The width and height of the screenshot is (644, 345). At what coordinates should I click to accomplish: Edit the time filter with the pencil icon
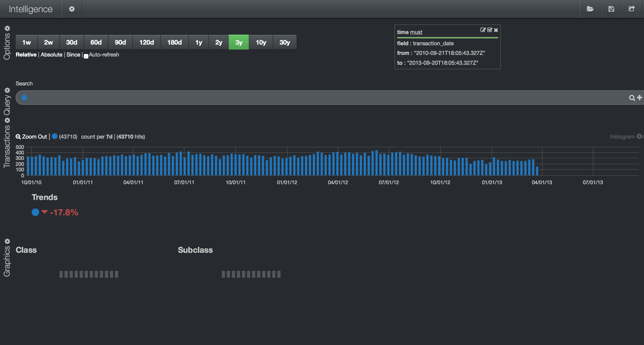[483, 30]
